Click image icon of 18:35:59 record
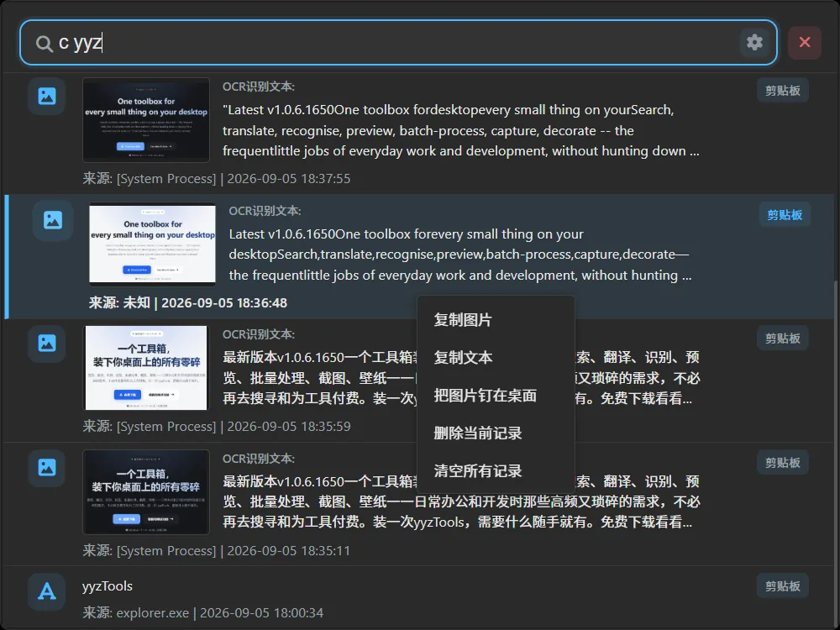This screenshot has width=840, height=630. click(x=46, y=344)
